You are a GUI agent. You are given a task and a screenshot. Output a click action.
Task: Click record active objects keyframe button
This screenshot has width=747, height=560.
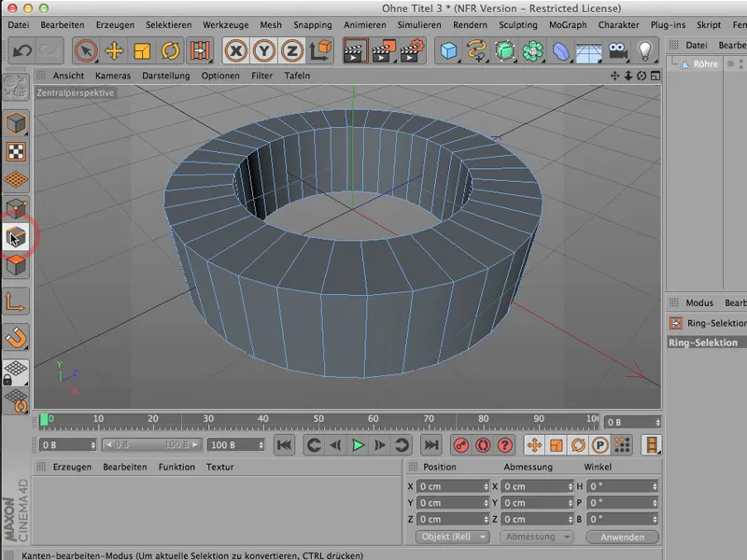pos(461,445)
